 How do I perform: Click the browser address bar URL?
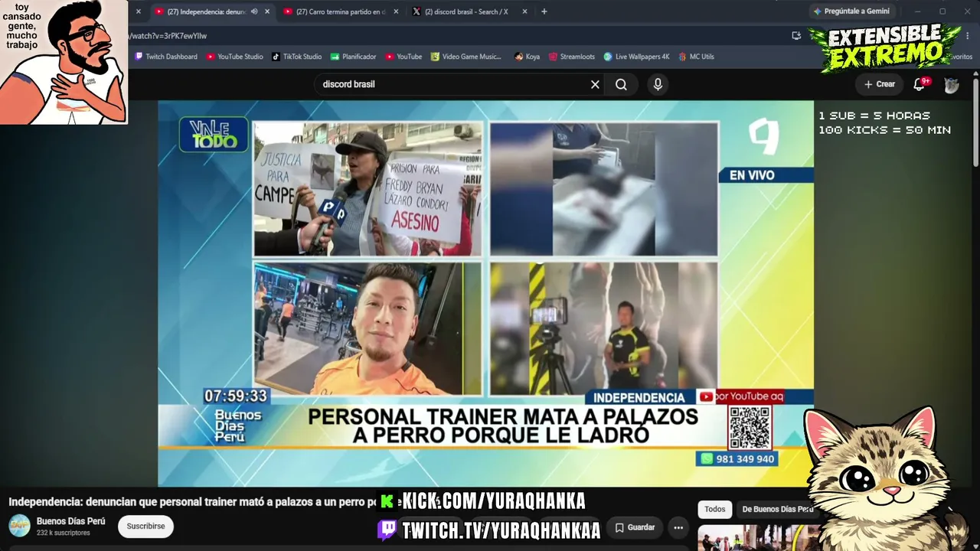tap(168, 36)
